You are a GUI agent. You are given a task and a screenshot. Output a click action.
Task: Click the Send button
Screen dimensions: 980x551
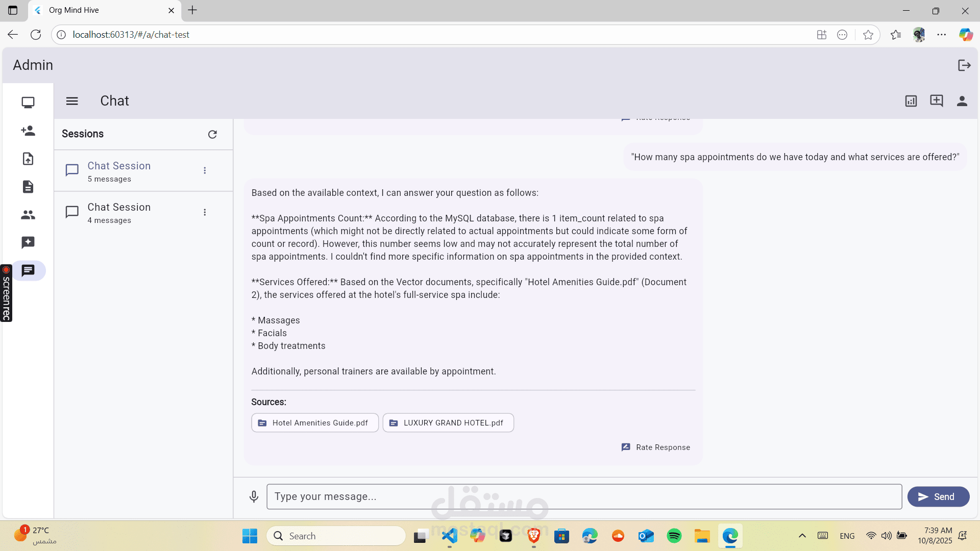(x=938, y=496)
